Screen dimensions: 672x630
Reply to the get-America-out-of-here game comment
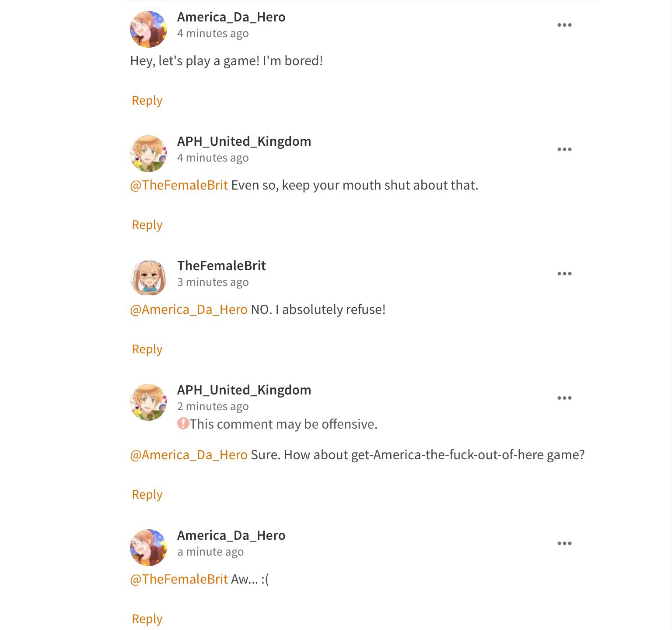pos(147,495)
